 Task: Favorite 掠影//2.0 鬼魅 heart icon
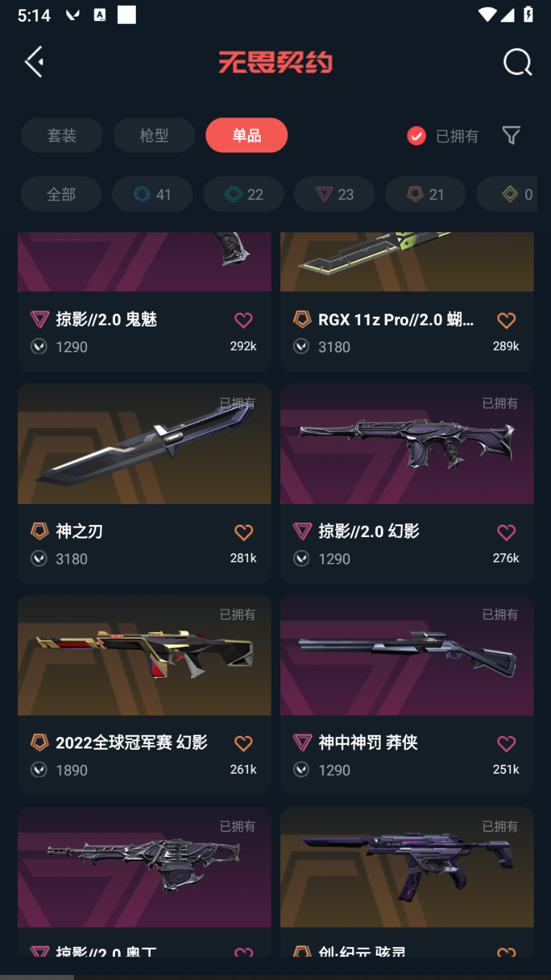coord(244,320)
